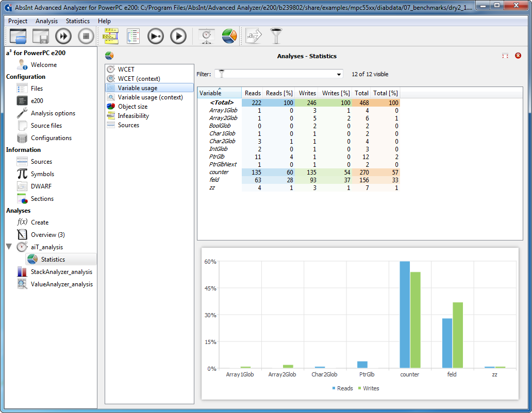The height and width of the screenshot is (413, 532).
Task: Click the red circle close panel icon
Action: coord(518,56)
